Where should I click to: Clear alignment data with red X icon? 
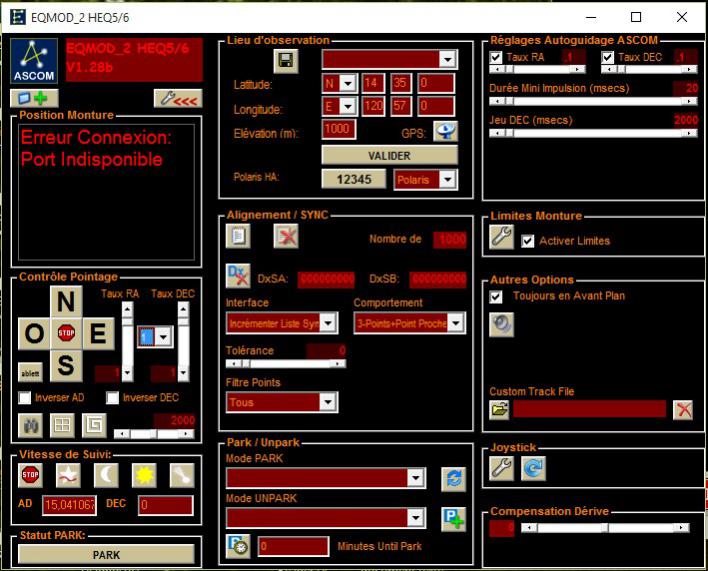286,236
